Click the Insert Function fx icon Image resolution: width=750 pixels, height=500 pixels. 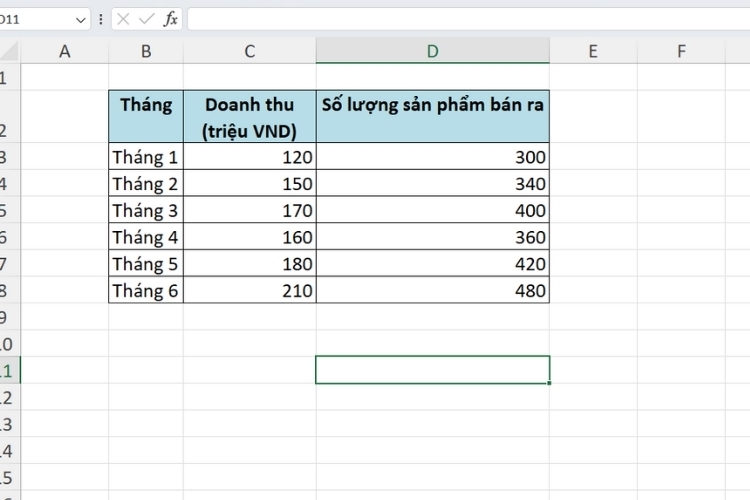[x=171, y=19]
